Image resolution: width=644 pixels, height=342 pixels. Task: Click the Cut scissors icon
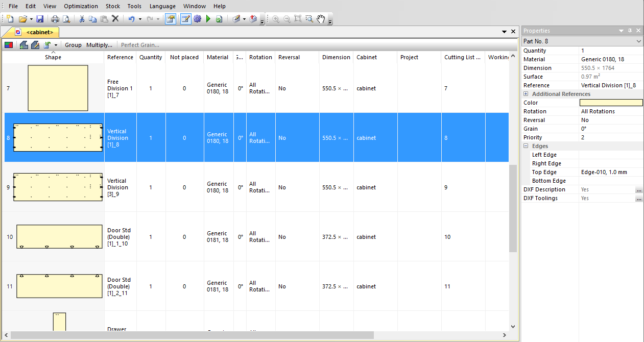pos(82,19)
